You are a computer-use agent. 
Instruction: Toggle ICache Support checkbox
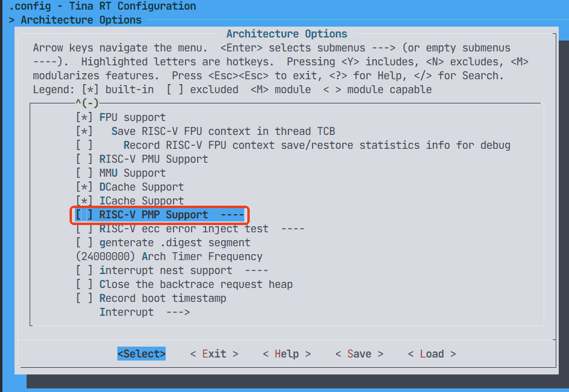(x=84, y=201)
